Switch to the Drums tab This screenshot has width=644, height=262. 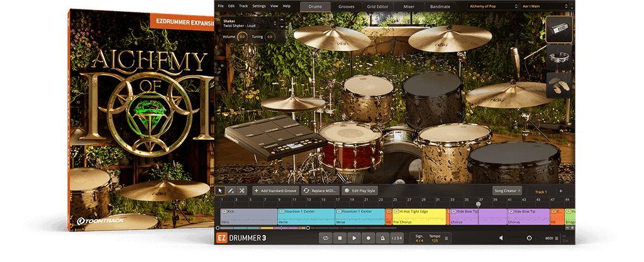coord(316,6)
